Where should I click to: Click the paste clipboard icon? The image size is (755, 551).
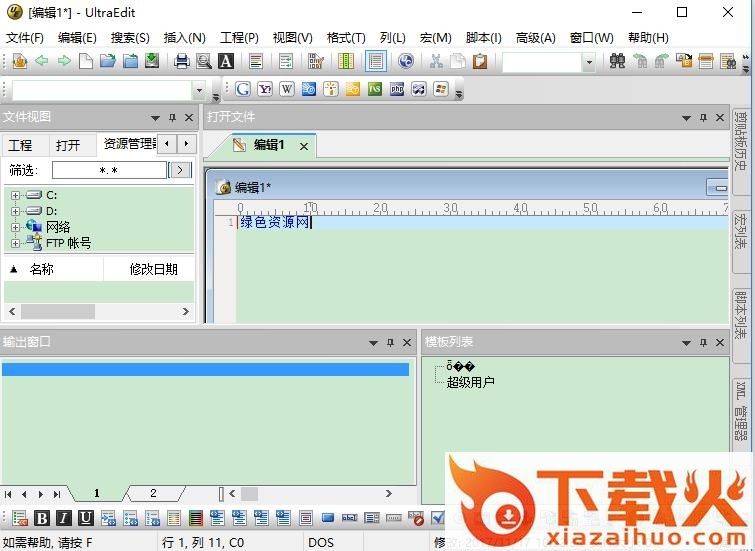(x=480, y=61)
